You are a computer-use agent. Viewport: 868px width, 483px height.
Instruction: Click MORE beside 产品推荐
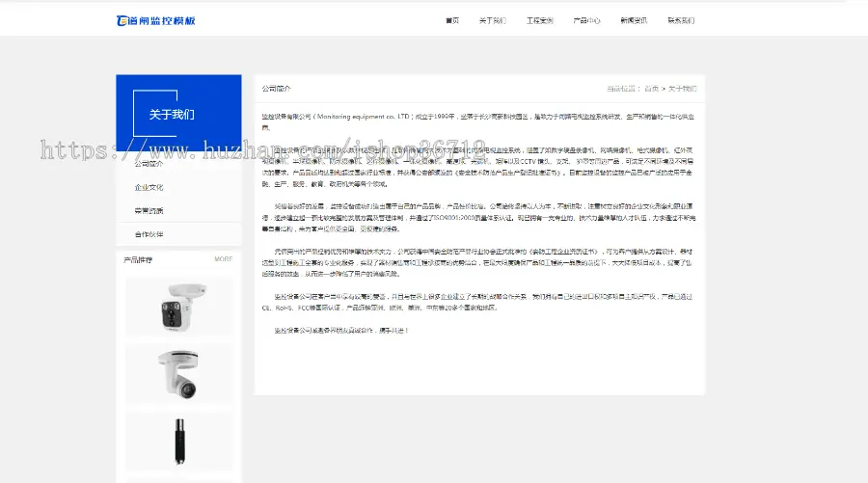(224, 259)
